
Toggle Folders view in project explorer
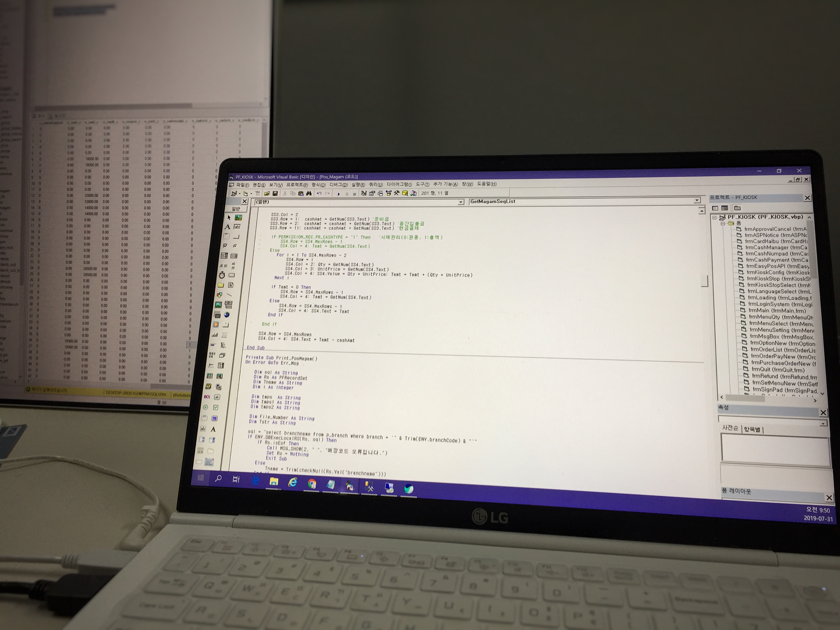[737, 208]
